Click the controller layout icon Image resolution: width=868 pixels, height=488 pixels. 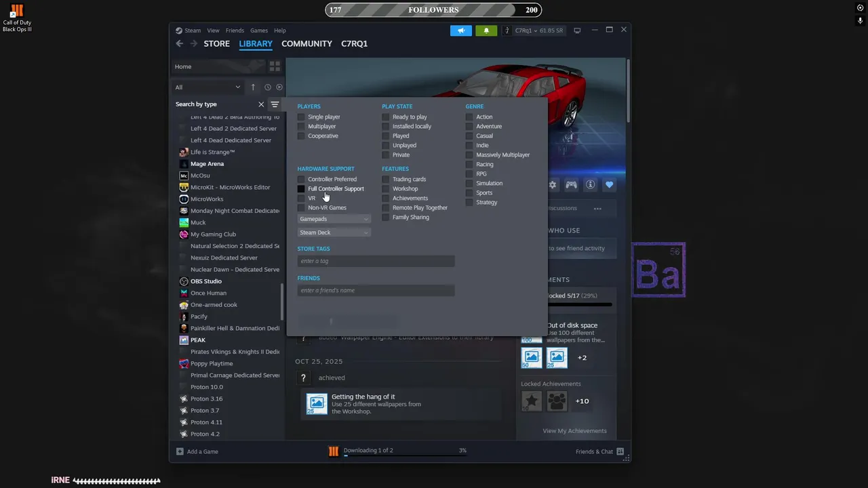572,184
